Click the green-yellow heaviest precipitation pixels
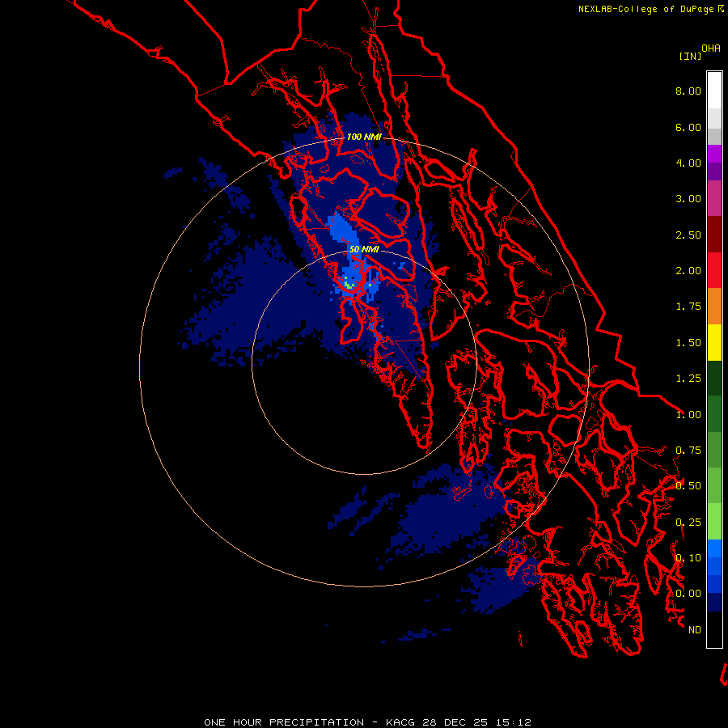Screen dimensions: 728x728 pos(348,283)
